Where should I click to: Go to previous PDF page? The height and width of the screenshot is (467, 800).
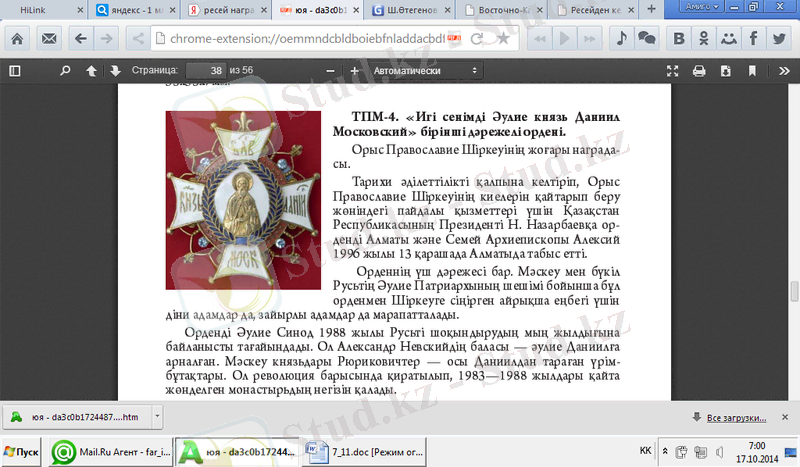(x=92, y=71)
